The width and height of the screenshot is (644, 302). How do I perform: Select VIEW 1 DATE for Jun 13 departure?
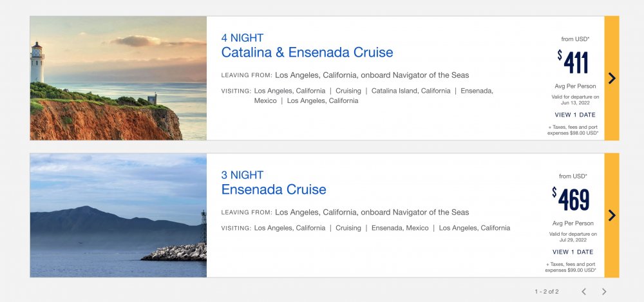pyautogui.click(x=575, y=115)
